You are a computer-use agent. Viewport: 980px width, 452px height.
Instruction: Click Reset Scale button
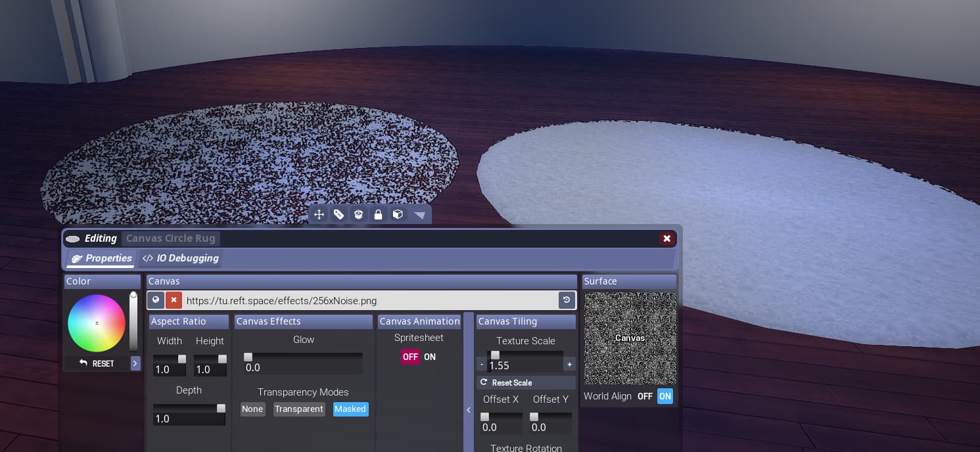click(x=526, y=382)
